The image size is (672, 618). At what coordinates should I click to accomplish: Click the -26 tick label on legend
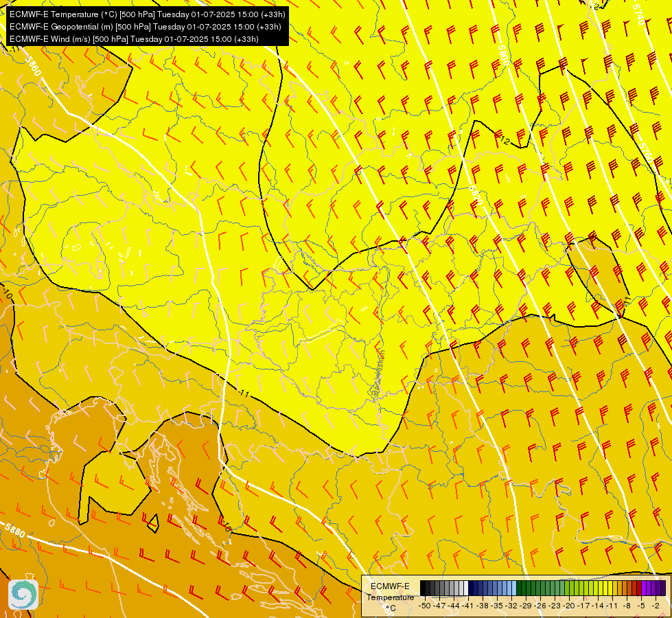[540, 606]
